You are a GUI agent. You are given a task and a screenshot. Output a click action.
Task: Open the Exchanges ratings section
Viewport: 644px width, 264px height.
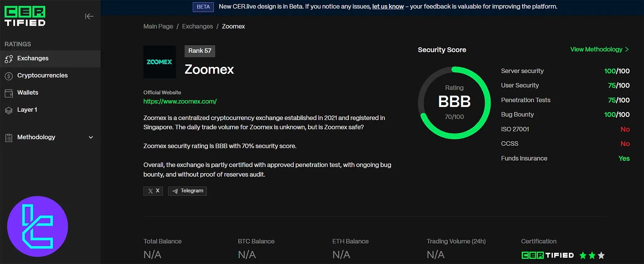point(50,59)
